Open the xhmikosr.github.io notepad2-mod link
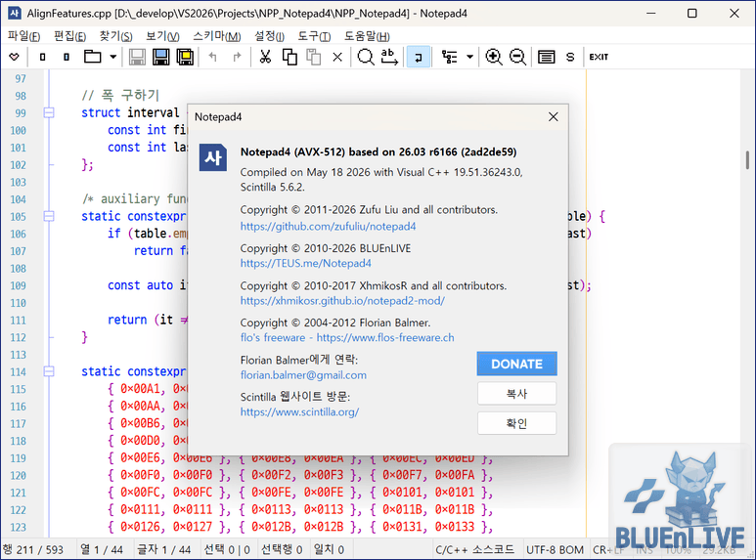Viewport: 756px width, 560px height. (342, 301)
